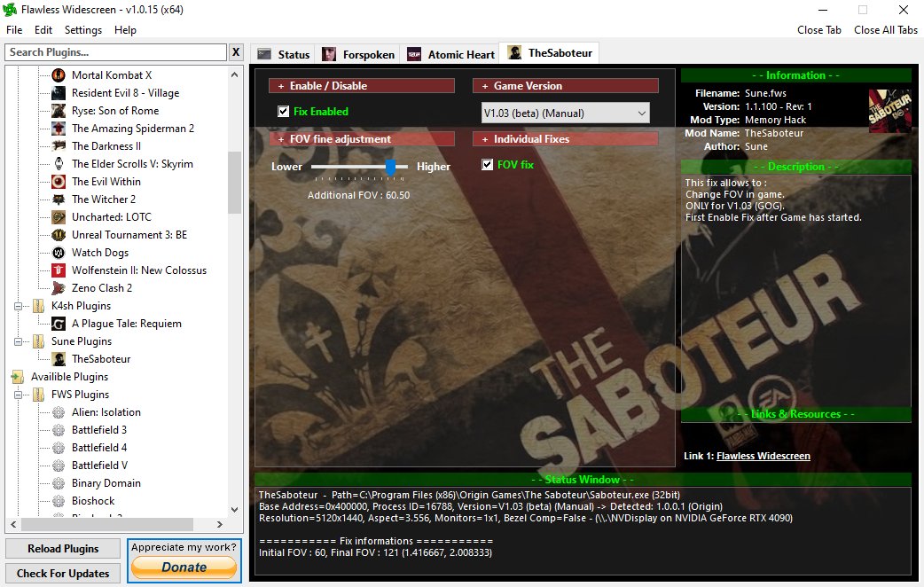The height and width of the screenshot is (587, 924).
Task: Toggle the FOV fix checkbox
Action: 488,164
